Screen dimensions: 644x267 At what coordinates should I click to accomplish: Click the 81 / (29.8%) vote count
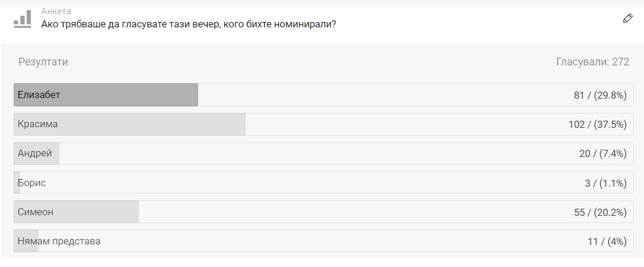pyautogui.click(x=600, y=96)
